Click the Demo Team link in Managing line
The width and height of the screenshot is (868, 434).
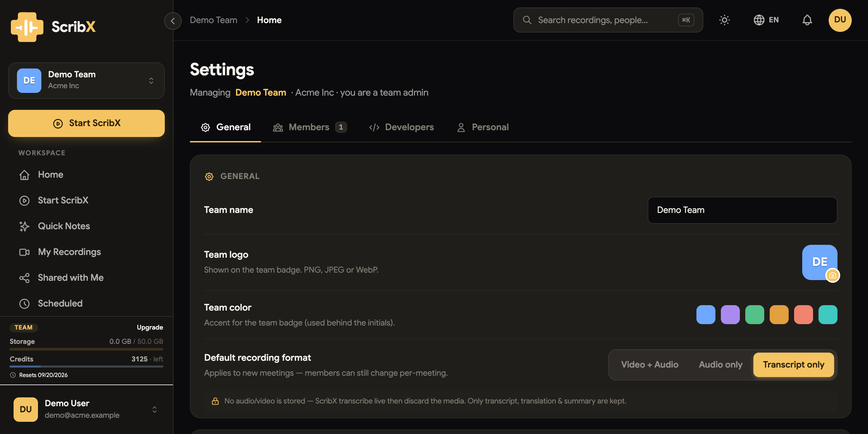pos(261,93)
